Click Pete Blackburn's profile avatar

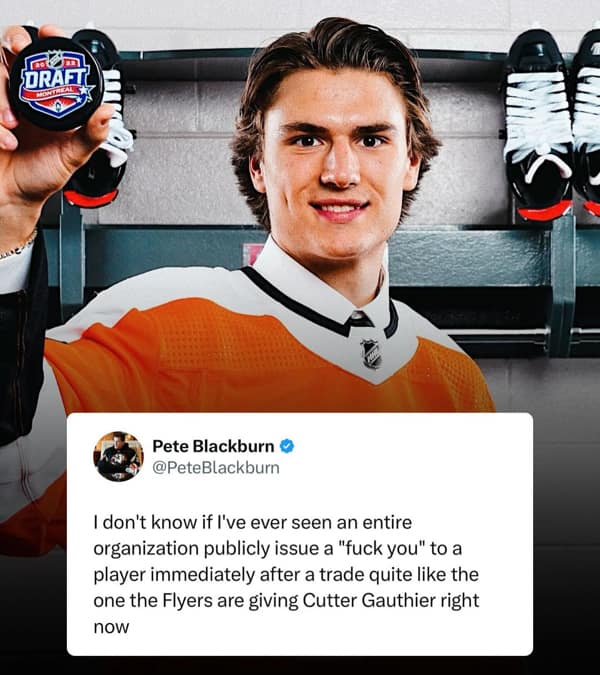pyautogui.click(x=118, y=456)
